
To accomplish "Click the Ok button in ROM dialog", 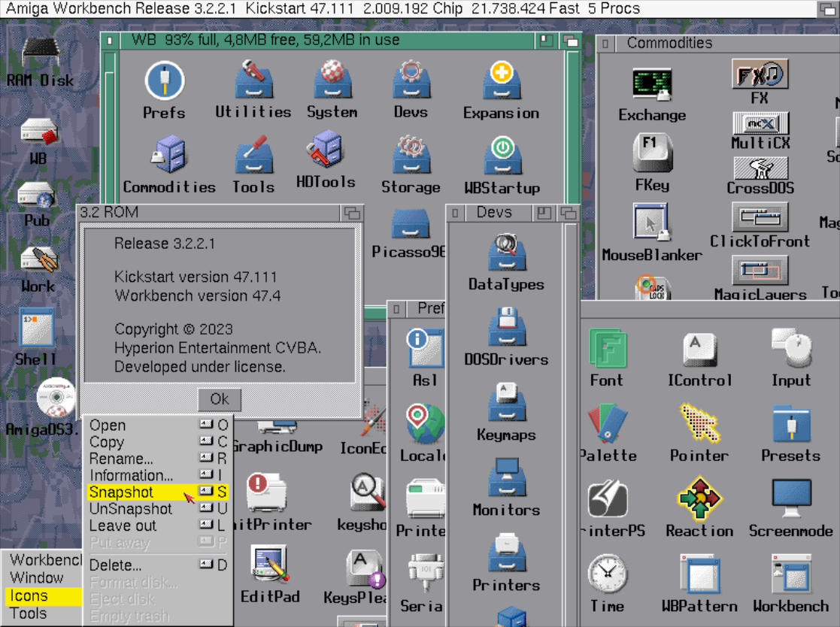I will tap(220, 399).
